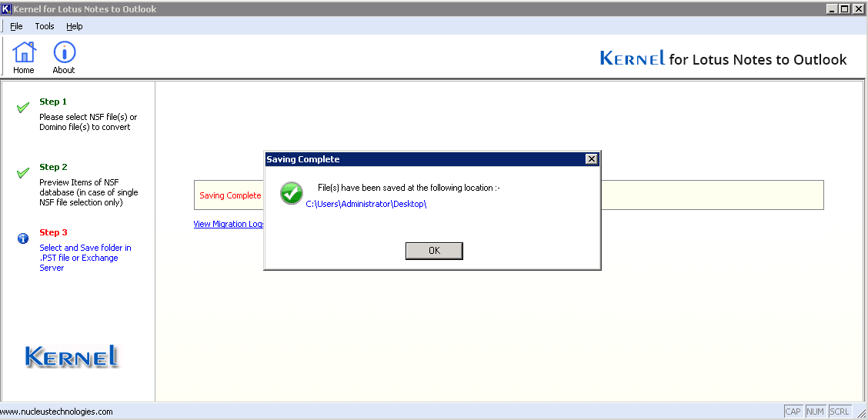Close the Saving Complete dialog

tap(591, 159)
